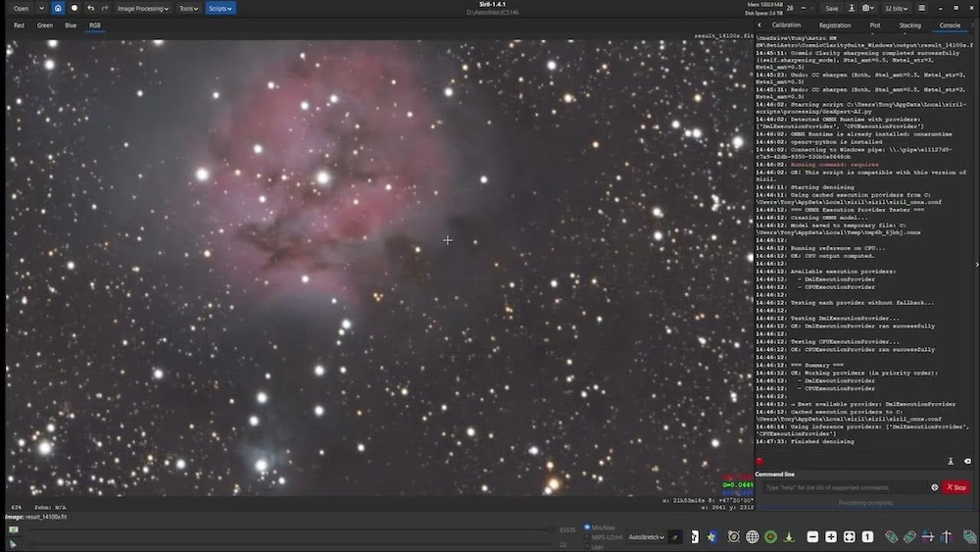This screenshot has width=980, height=552.
Task: Click the zoom 1:1 icon
Action: [x=866, y=537]
